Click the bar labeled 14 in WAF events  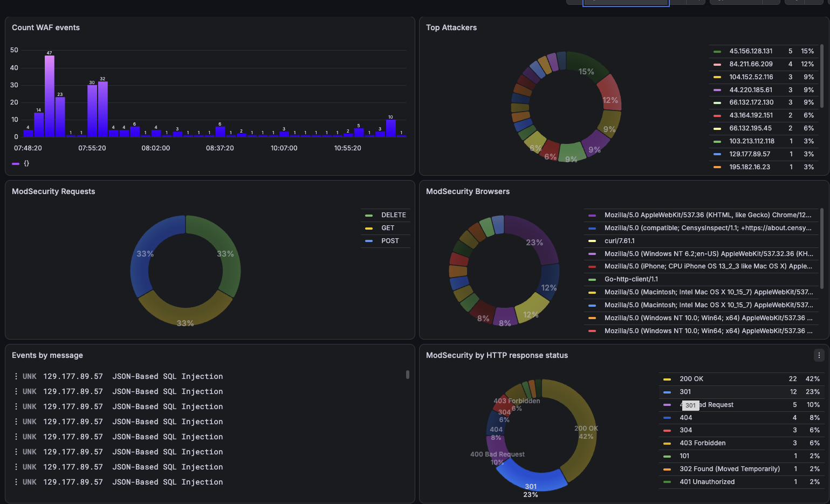[x=39, y=125]
